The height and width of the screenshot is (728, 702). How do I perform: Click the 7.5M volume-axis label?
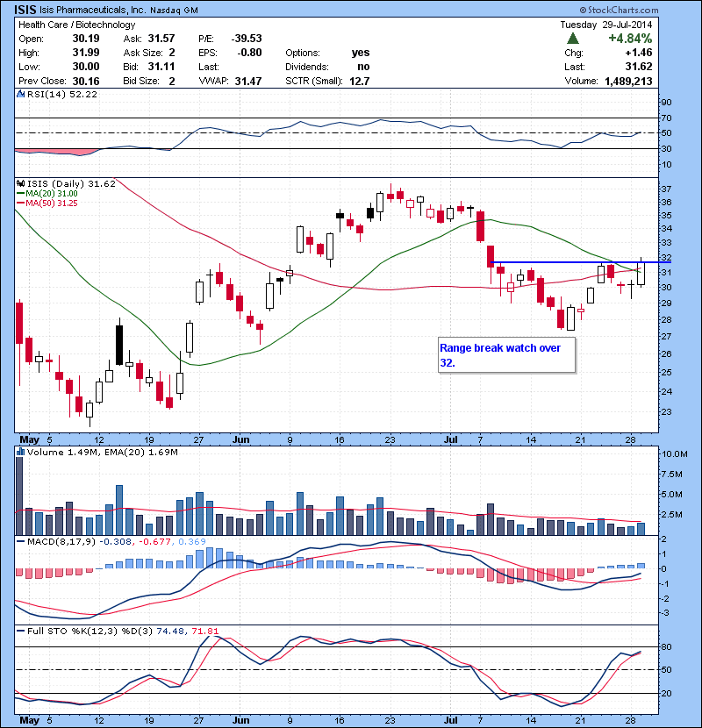pos(672,474)
